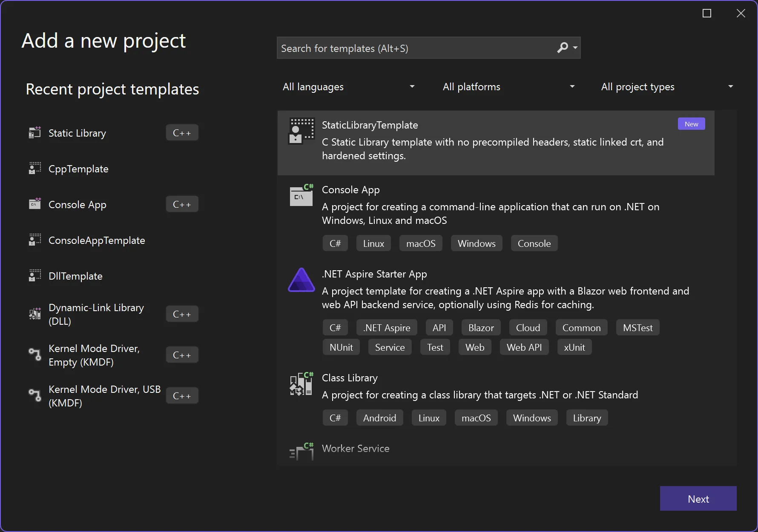Image resolution: width=758 pixels, height=532 pixels.
Task: Click the Linux tag under Class Library
Action: [429, 418]
